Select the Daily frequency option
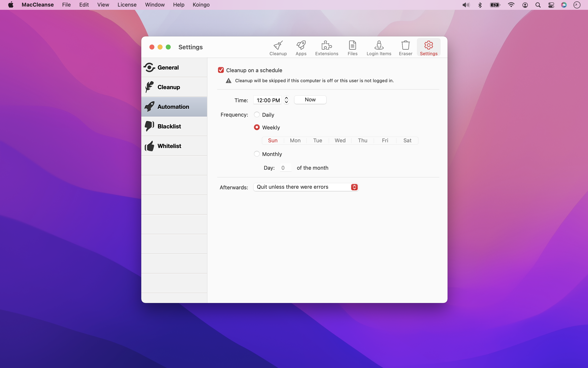The image size is (588, 368). (257, 115)
